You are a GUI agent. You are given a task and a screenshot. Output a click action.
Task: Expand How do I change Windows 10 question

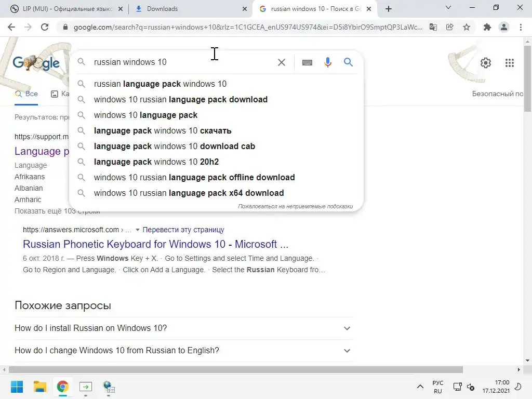pos(184,351)
